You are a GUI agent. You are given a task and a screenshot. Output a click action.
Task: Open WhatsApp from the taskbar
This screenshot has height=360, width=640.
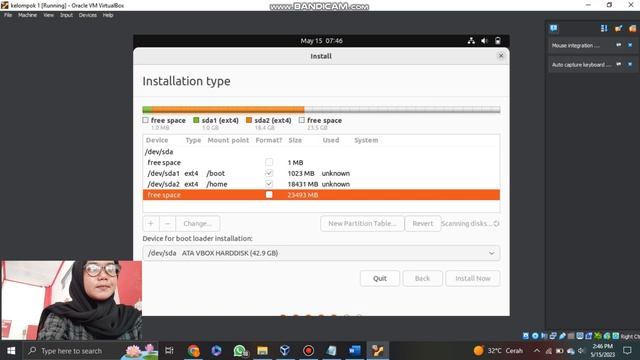[x=240, y=351]
